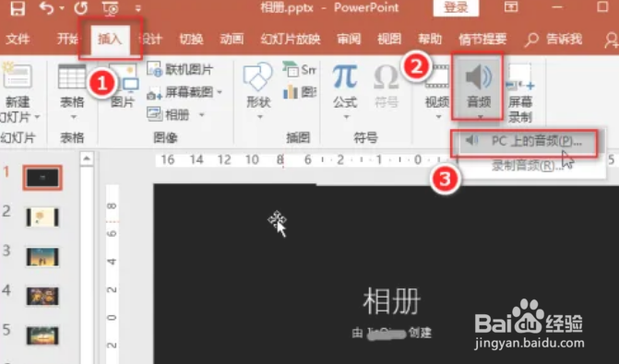Screen dimensions: 619x364
Task: Click the share person icon
Action: 612,40
